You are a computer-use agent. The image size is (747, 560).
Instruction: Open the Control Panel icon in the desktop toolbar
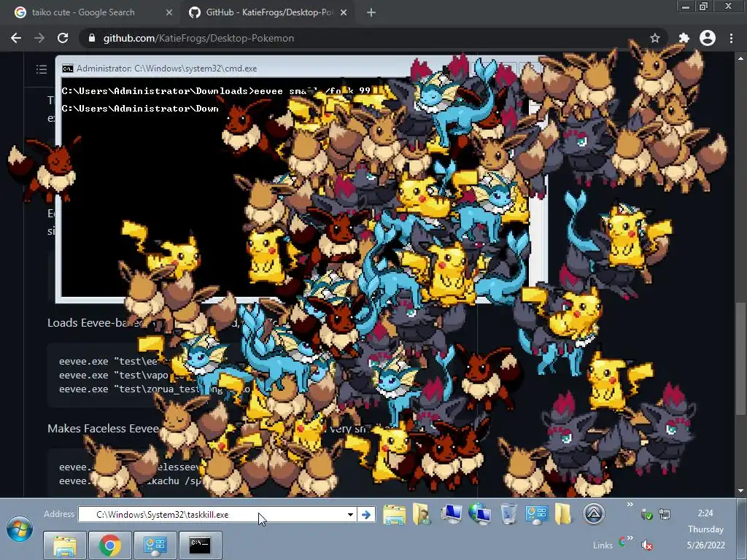[x=536, y=516]
